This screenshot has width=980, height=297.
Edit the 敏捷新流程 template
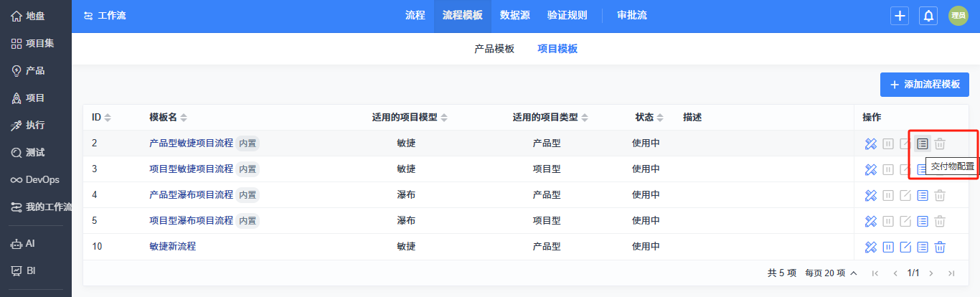pyautogui.click(x=905, y=247)
